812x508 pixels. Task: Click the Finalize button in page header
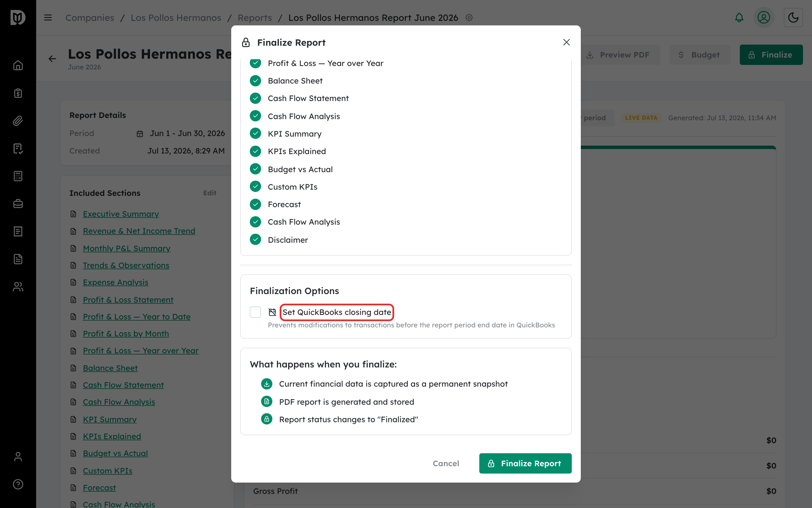click(x=771, y=55)
